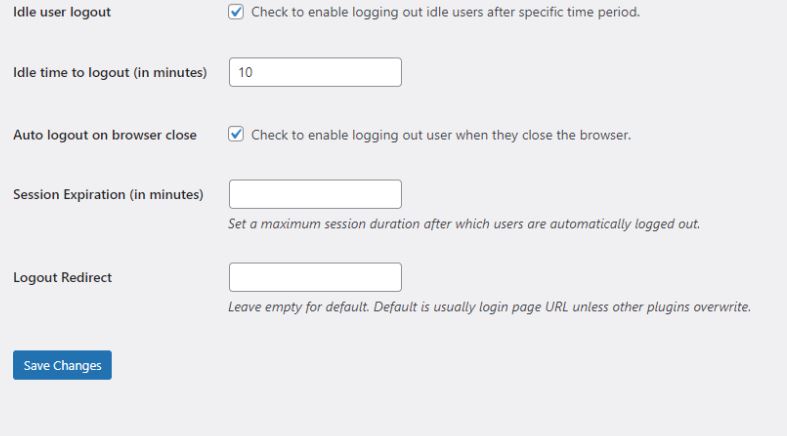Select the Logout Redirect URL field
Viewport: 787px width, 436px height.
(315, 277)
